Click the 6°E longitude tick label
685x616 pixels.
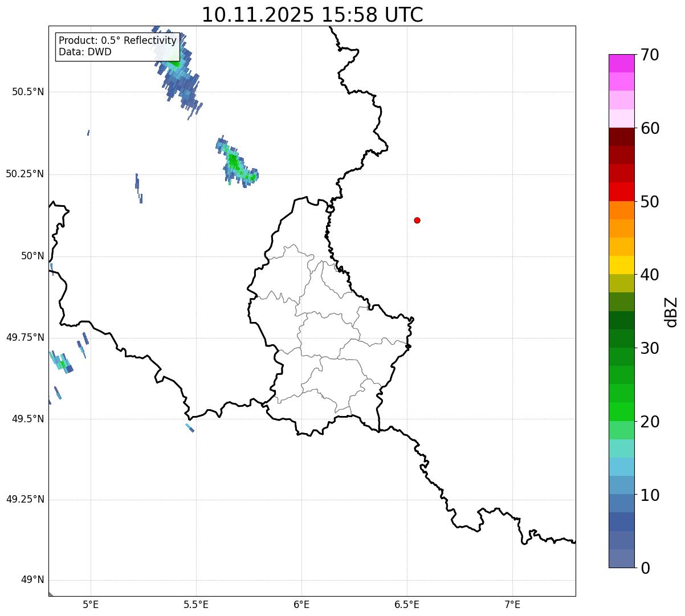301,605
